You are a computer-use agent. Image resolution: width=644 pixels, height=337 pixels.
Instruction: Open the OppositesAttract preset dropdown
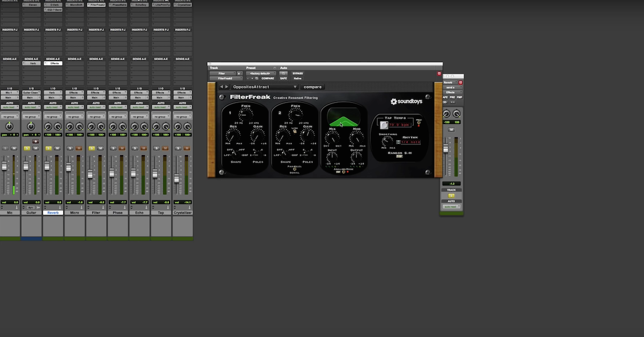(265, 86)
